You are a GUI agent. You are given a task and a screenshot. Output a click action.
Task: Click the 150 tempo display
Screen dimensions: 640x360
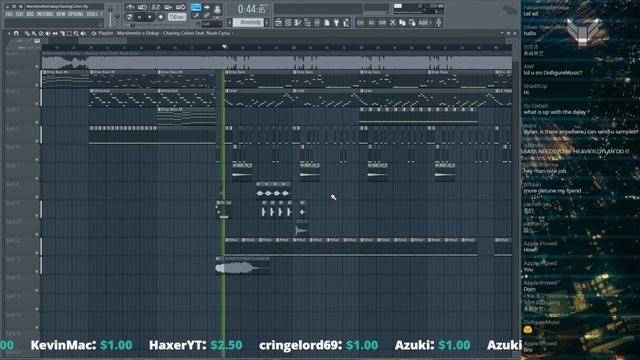pyautogui.click(x=177, y=17)
